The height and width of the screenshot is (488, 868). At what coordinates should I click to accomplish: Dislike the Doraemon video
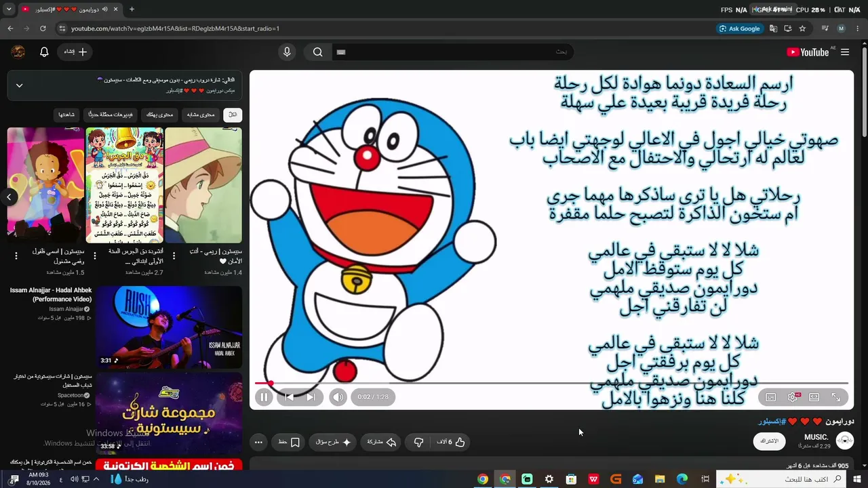(418, 442)
